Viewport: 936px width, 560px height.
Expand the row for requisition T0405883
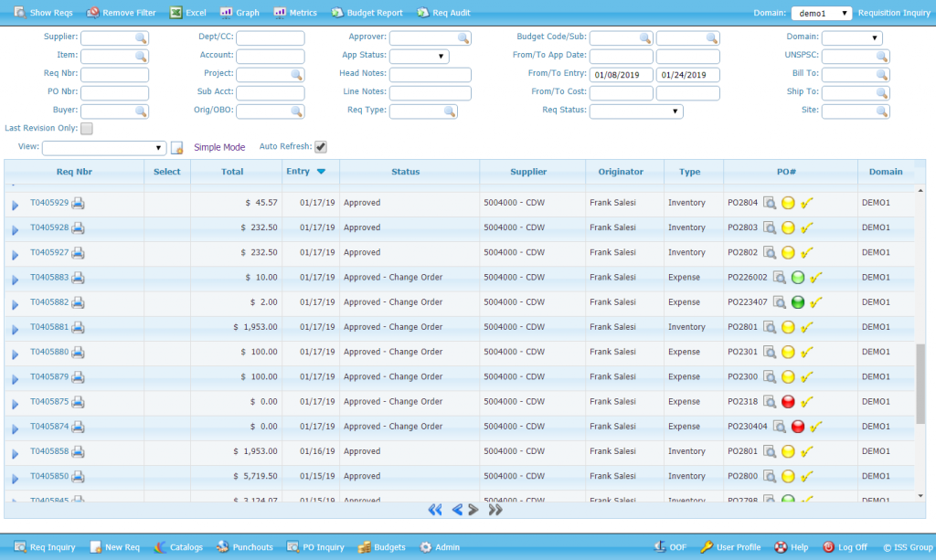tap(15, 277)
